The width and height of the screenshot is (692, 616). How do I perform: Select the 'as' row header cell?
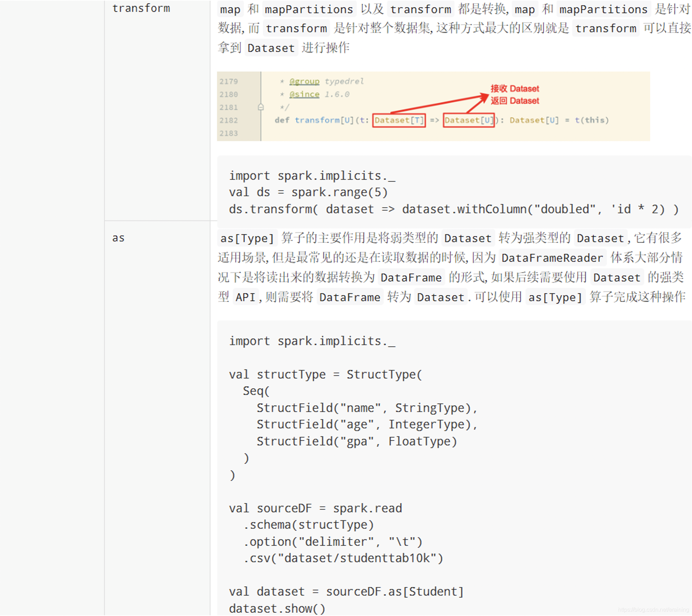(x=118, y=238)
